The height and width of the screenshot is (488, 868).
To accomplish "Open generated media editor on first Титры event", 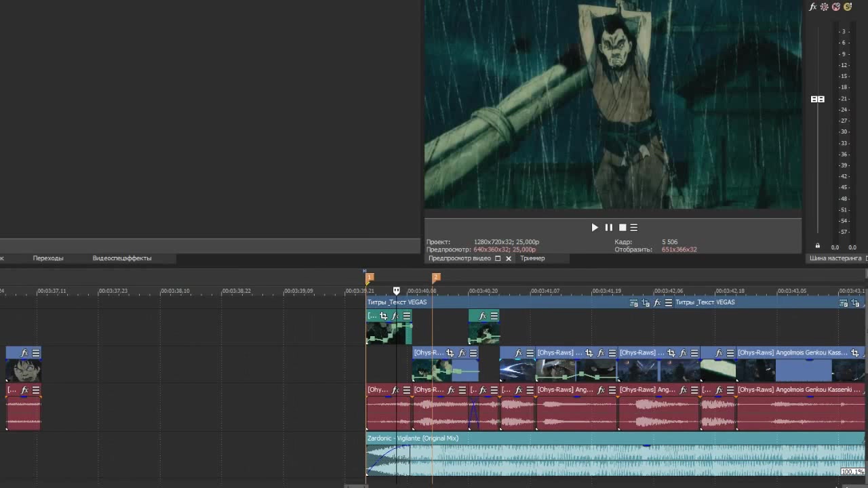I will click(x=634, y=303).
